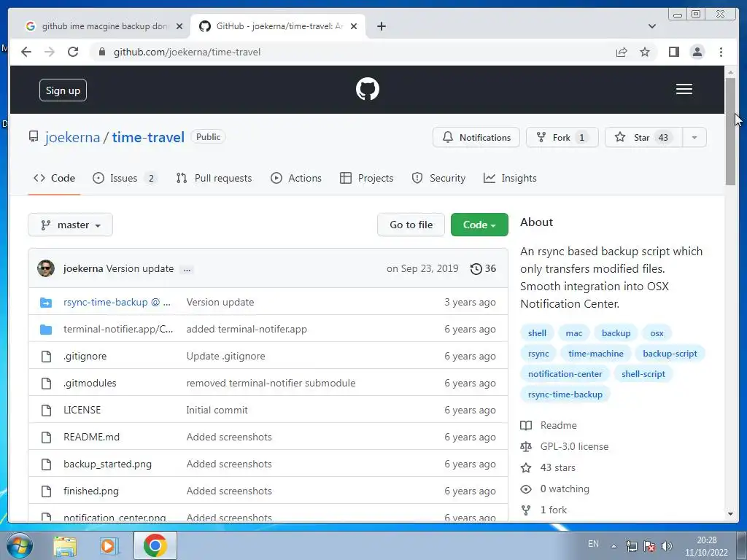Open the hamburger menu in the GitHub header

[684, 89]
